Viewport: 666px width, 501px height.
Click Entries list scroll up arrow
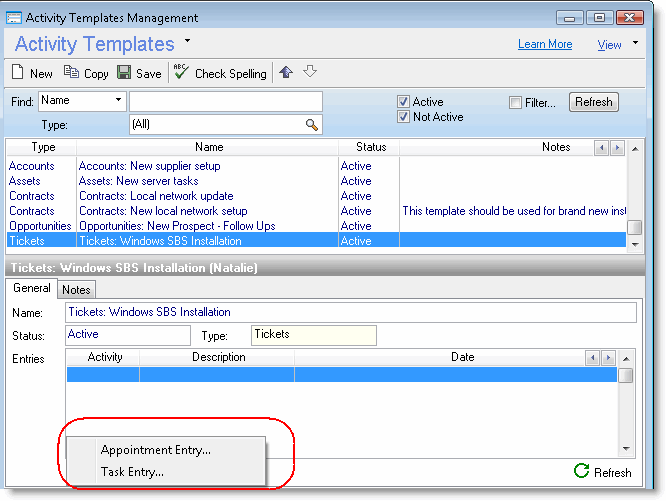pyautogui.click(x=626, y=359)
